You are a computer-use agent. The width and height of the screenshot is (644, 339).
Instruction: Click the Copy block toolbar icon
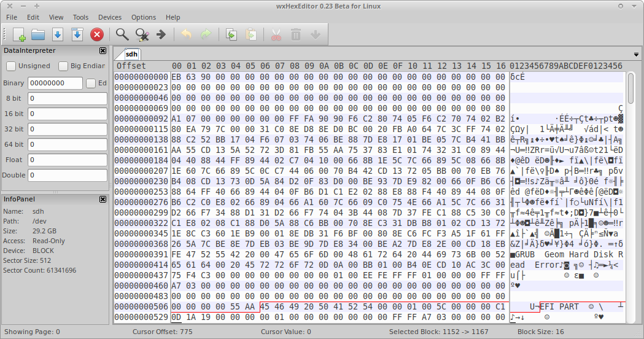[x=231, y=35]
